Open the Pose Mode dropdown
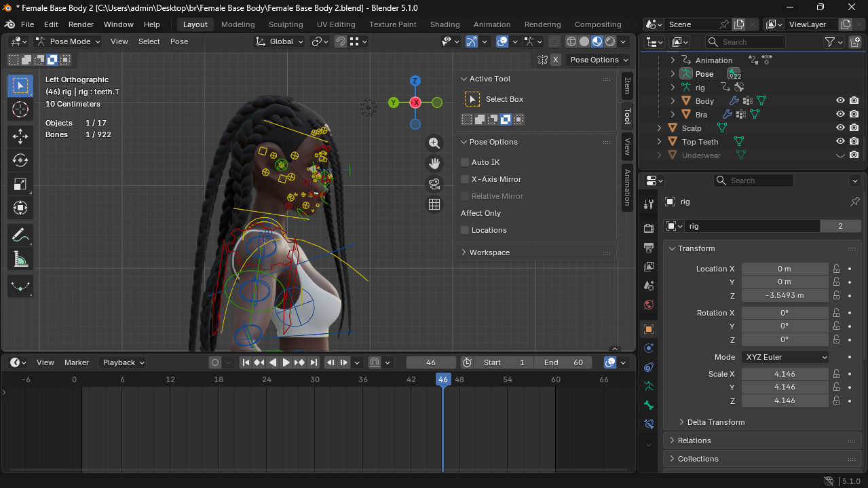Screen dimensions: 868x488 click(68, 41)
